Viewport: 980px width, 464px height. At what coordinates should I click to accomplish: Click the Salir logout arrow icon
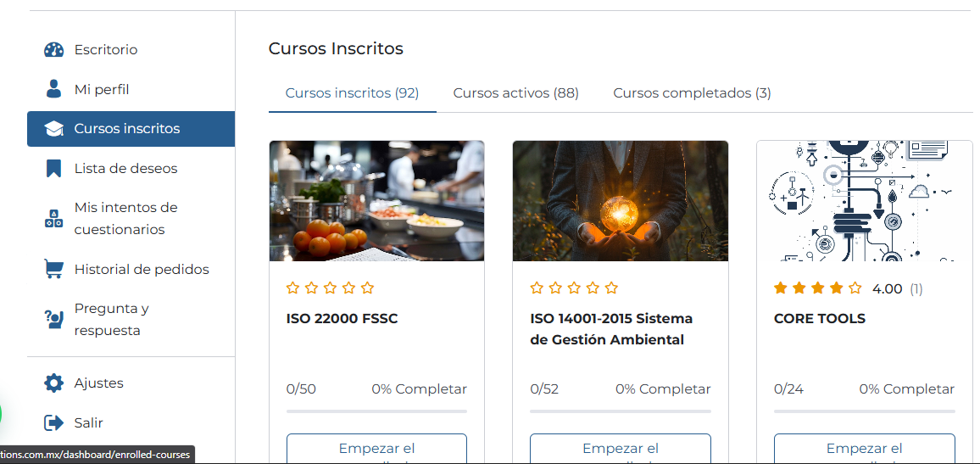click(53, 422)
